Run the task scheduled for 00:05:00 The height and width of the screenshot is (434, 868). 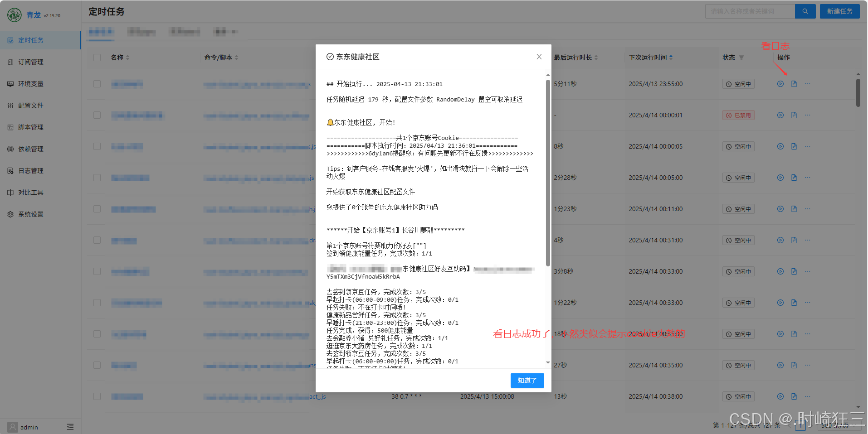click(x=780, y=178)
